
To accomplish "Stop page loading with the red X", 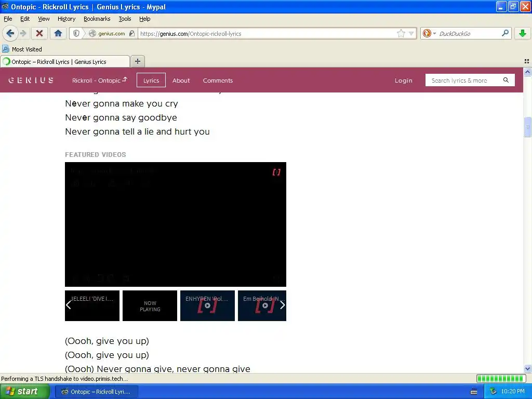I will tap(39, 33).
